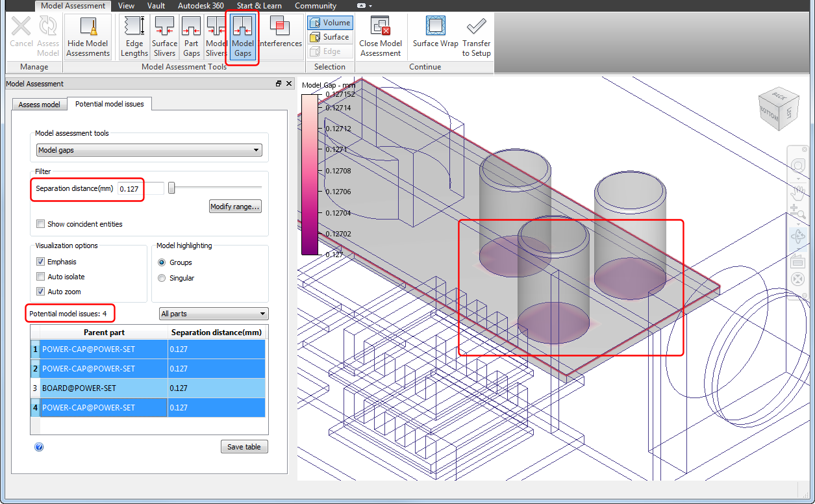Image resolution: width=815 pixels, height=504 pixels.
Task: Click Transfer to Setup
Action: [x=476, y=37]
